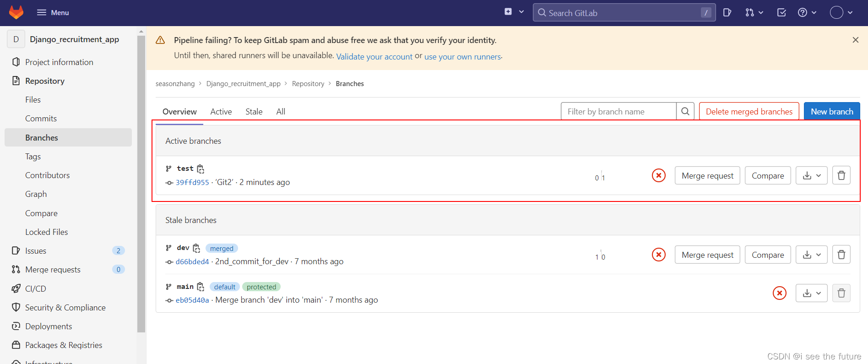Viewport: 868px width, 364px height.
Task: Open the main branch name link
Action: pyautogui.click(x=185, y=287)
